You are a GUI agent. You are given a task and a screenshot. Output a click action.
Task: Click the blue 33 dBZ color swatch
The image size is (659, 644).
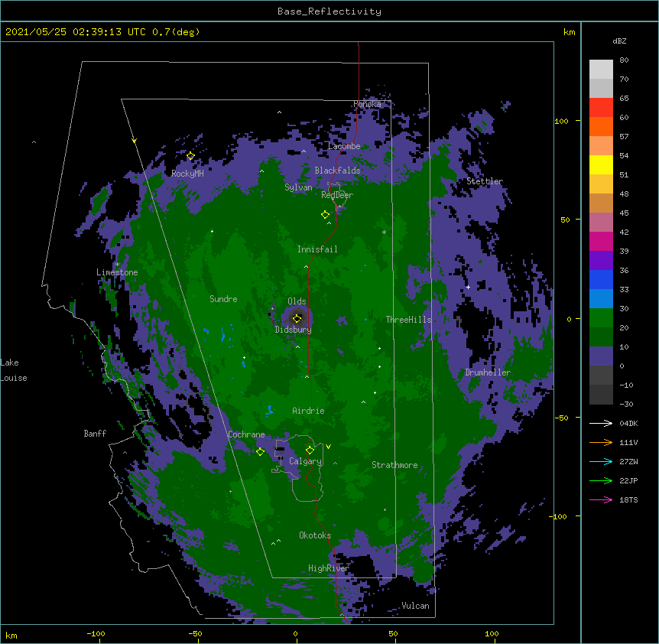(601, 279)
